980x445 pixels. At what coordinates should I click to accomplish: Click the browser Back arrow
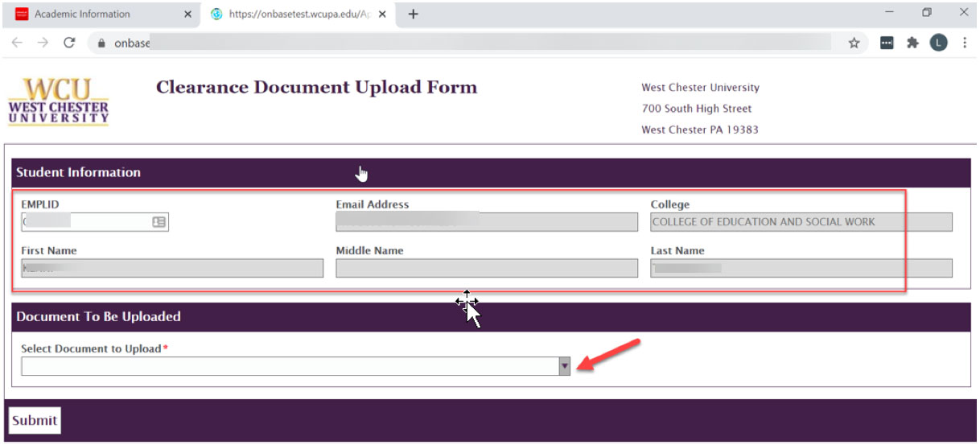pos(17,43)
